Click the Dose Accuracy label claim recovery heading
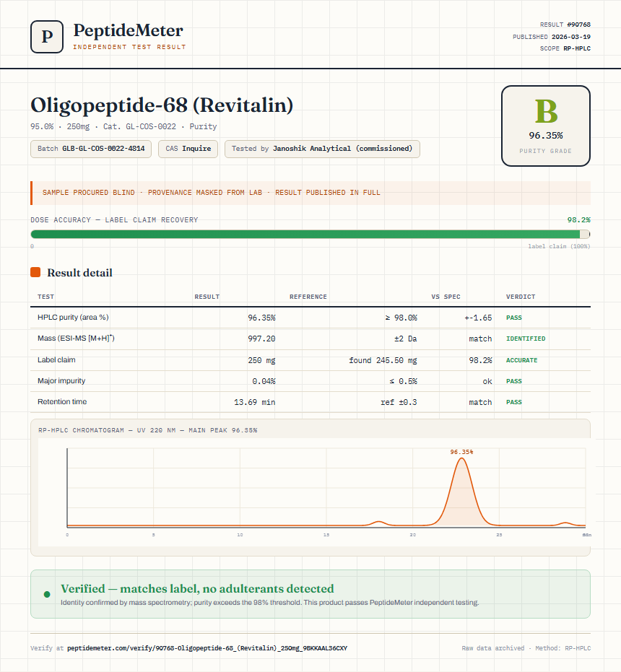Viewport: 621px width, 672px height. (114, 220)
